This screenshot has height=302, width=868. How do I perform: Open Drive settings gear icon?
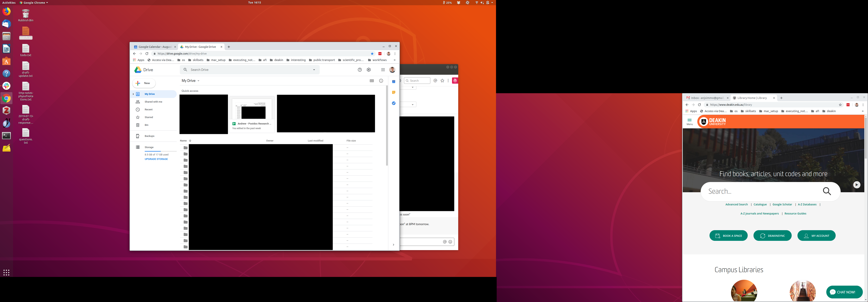coord(369,70)
